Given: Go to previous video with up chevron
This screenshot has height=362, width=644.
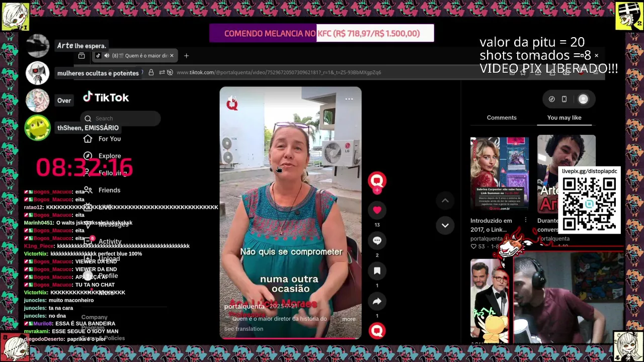Looking at the screenshot, I should (445, 201).
